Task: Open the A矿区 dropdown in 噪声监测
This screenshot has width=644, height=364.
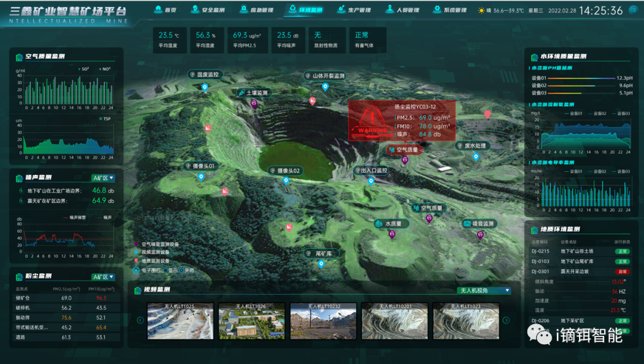Action: pyautogui.click(x=103, y=178)
